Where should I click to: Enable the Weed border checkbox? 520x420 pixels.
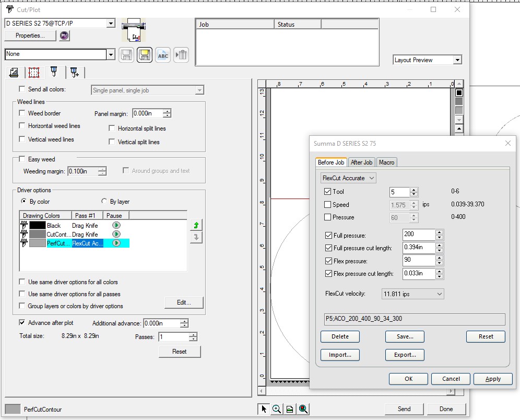[22, 113]
